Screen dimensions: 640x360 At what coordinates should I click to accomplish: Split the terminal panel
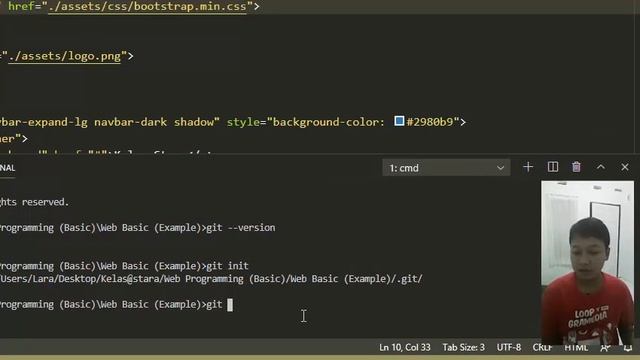553,167
